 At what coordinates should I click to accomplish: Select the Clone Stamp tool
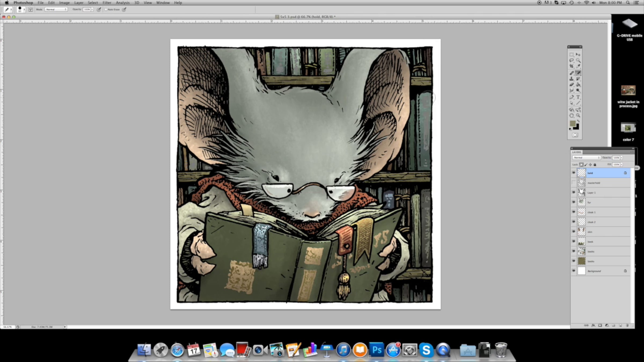coord(572,79)
